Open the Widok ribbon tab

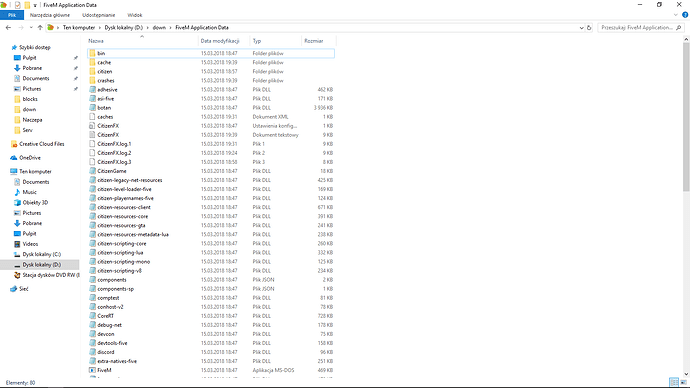135,15
